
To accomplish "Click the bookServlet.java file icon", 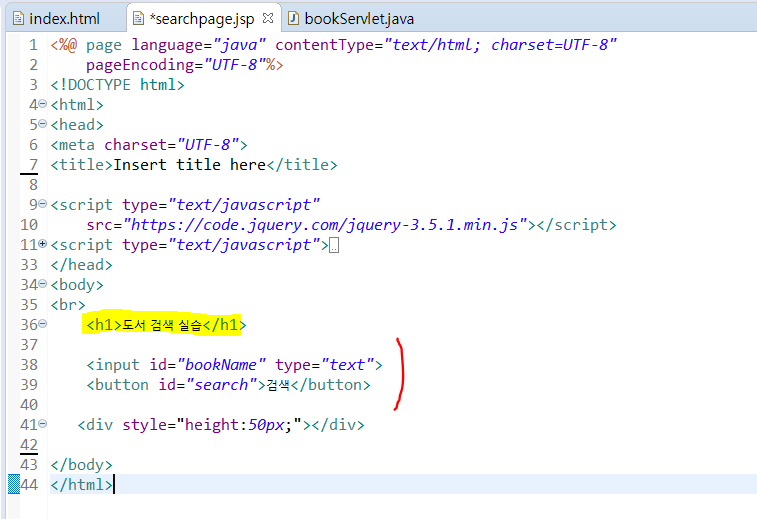I will click(x=293, y=19).
